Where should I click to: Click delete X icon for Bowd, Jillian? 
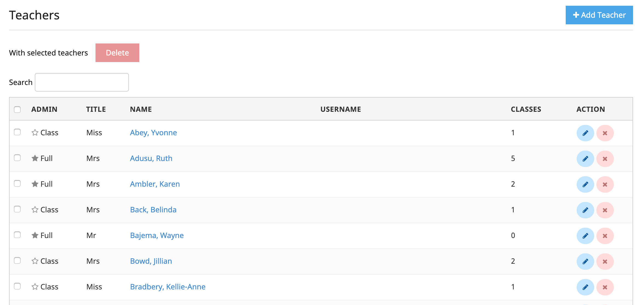point(605,262)
